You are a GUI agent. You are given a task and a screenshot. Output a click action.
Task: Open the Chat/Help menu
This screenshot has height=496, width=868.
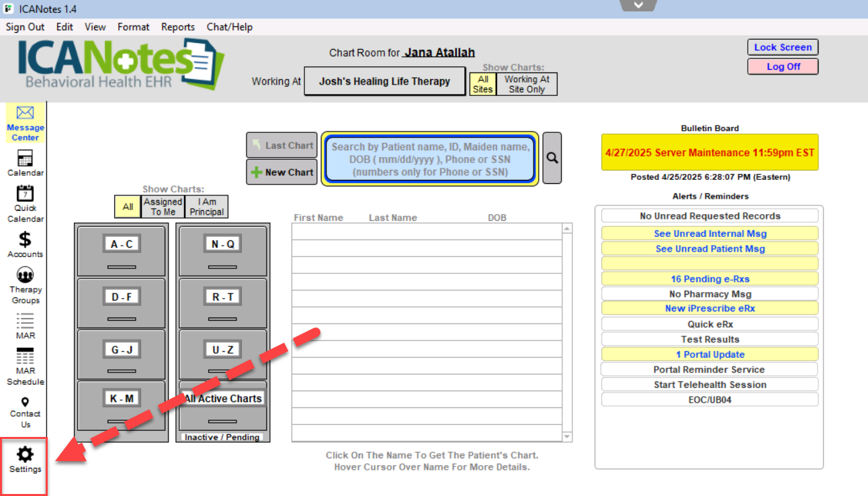(x=229, y=27)
